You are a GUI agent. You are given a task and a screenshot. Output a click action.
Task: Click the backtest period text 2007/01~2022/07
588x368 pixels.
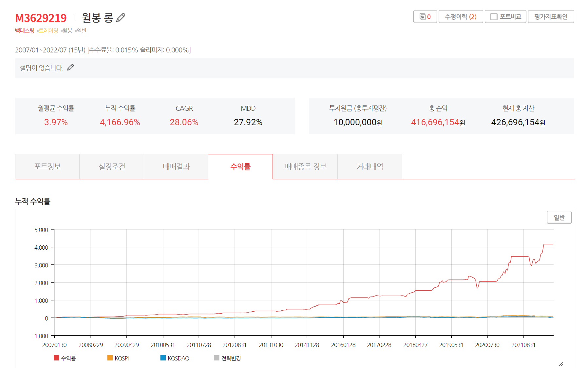coord(41,50)
